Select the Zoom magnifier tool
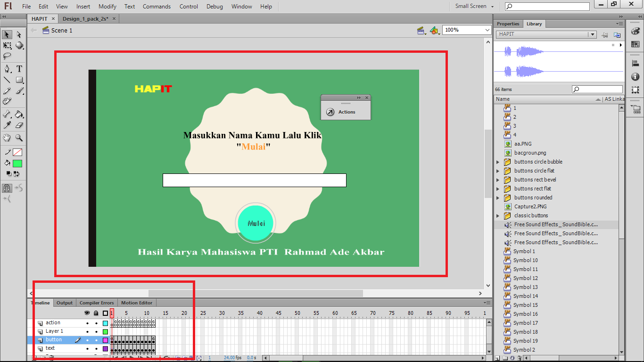The image size is (644, 362). (19, 138)
